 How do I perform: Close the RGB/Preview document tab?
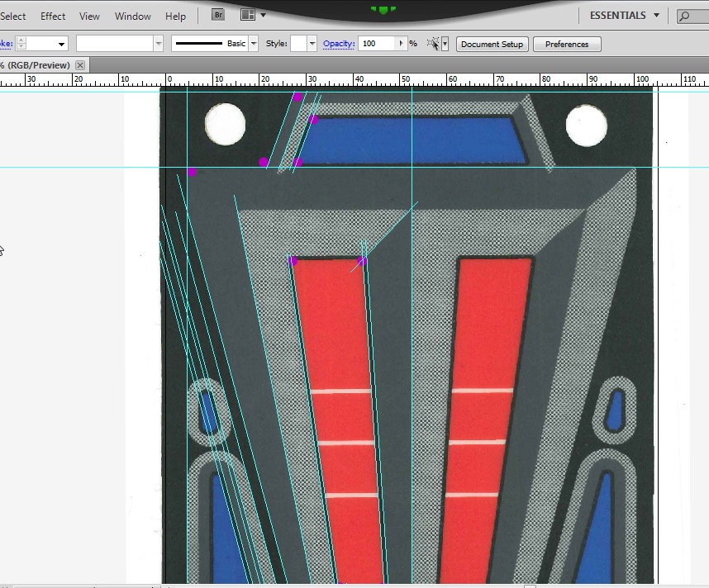click(80, 65)
